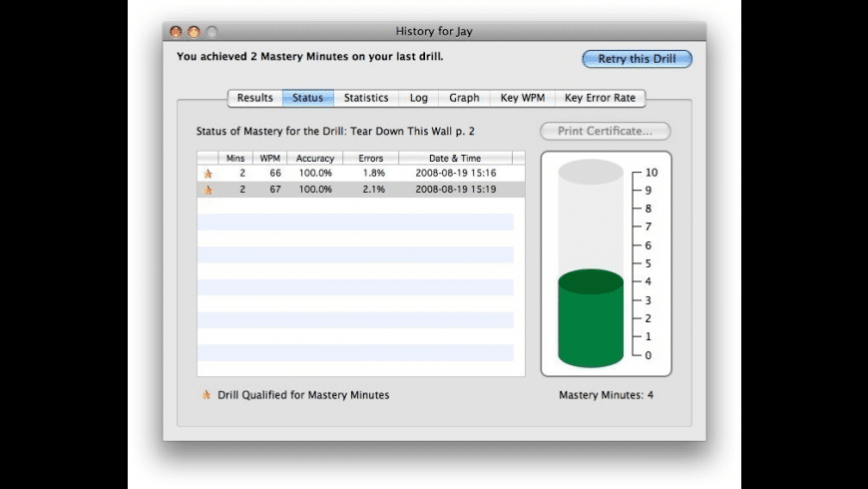Select the 66 WPM cell

(x=275, y=173)
